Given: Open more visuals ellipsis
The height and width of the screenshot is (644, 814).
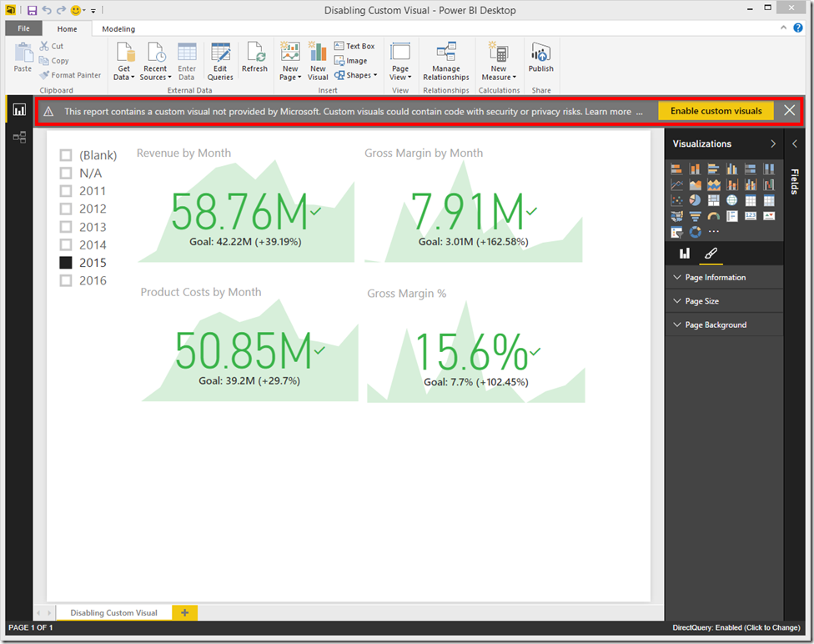Looking at the screenshot, I should coord(714,232).
